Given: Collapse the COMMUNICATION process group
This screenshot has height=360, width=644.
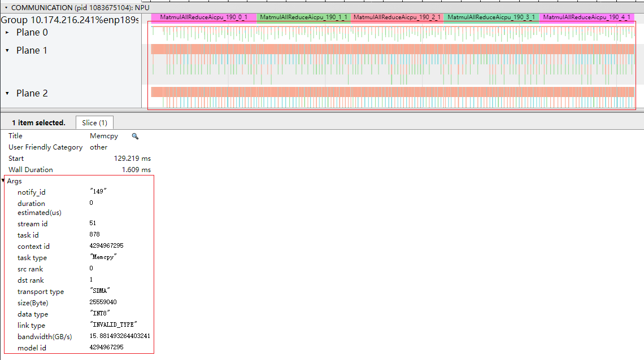Looking at the screenshot, I should tap(6, 8).
